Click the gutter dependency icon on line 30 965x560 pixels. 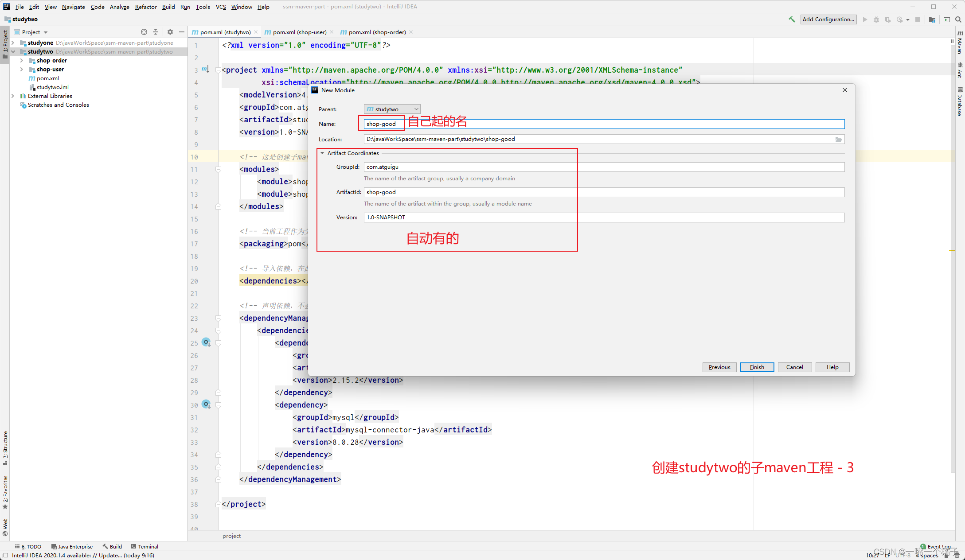coord(206,404)
